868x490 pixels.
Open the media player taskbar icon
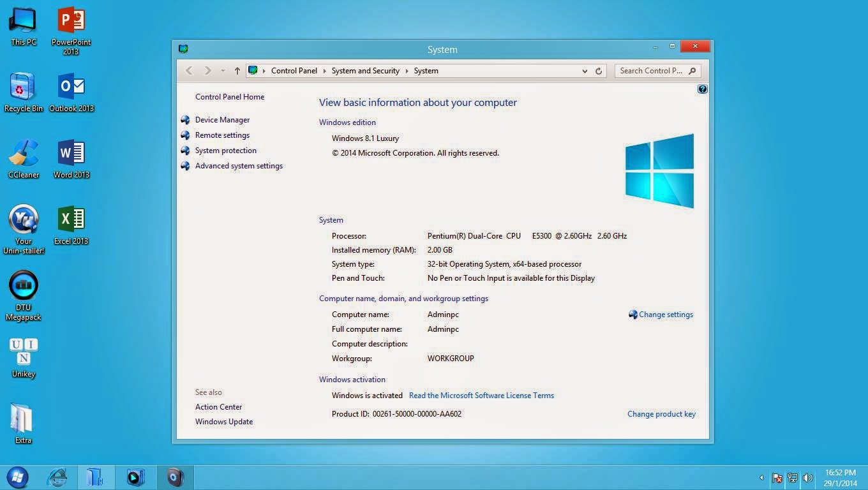[135, 477]
